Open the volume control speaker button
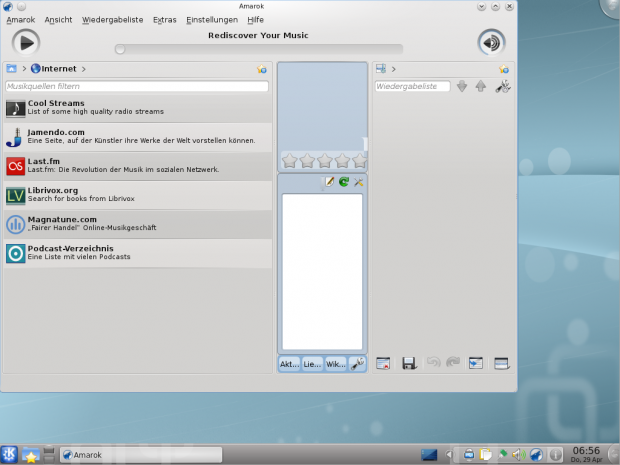 point(491,43)
